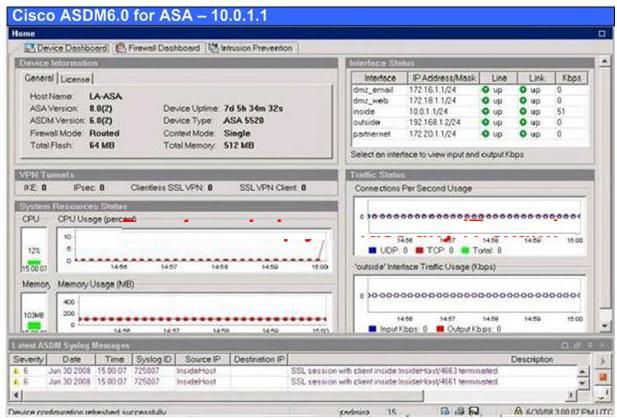Click the dmz_email Link status green icon
The width and height of the screenshot is (617, 419).
523,90
